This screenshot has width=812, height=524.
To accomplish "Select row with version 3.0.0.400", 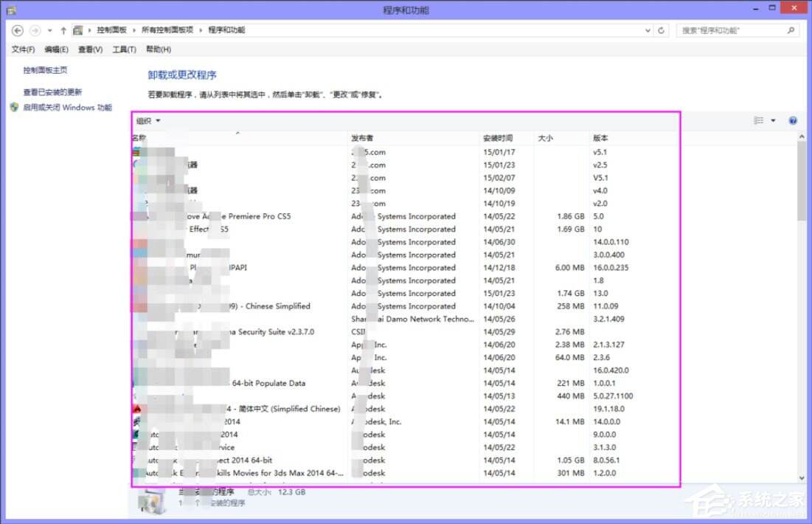I will click(x=404, y=255).
